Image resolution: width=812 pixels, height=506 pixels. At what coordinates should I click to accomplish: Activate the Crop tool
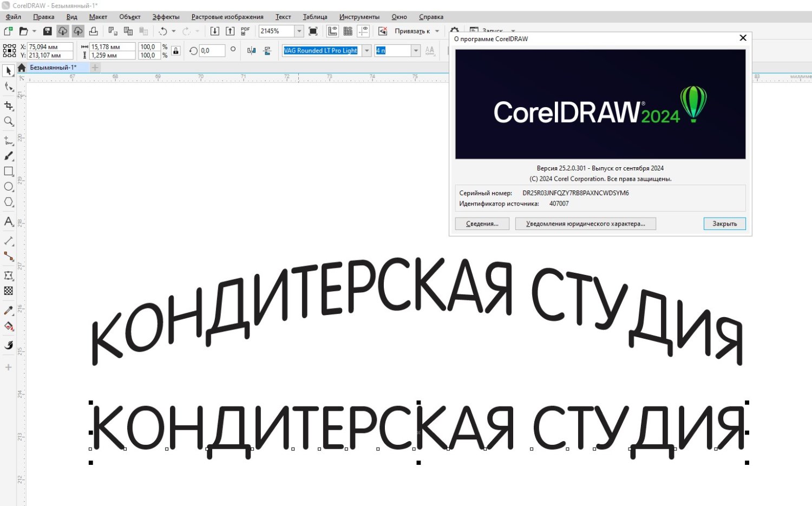point(9,106)
